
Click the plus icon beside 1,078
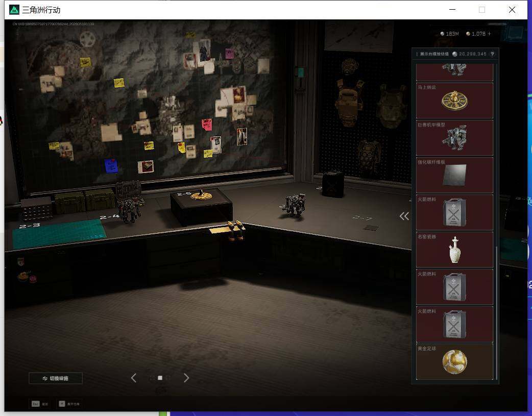point(489,34)
